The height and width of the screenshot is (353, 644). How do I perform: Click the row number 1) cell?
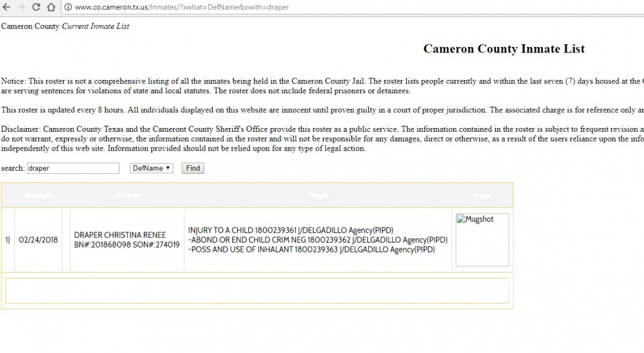coord(8,240)
